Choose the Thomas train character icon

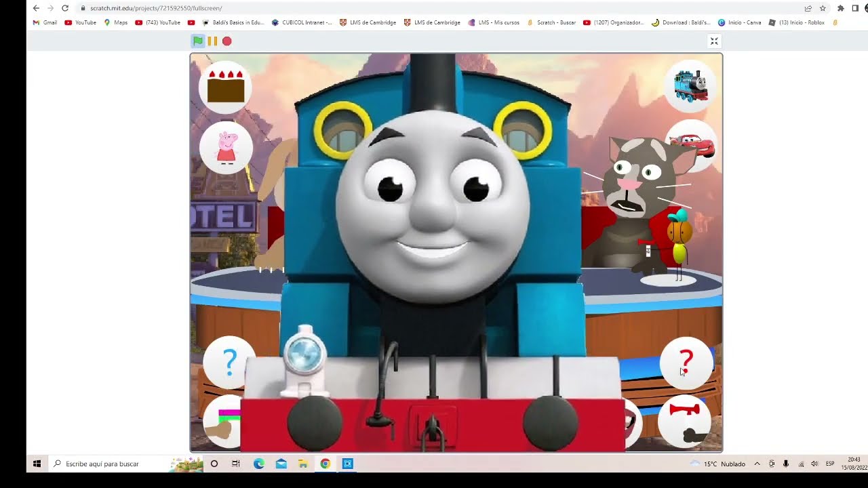[x=690, y=86]
